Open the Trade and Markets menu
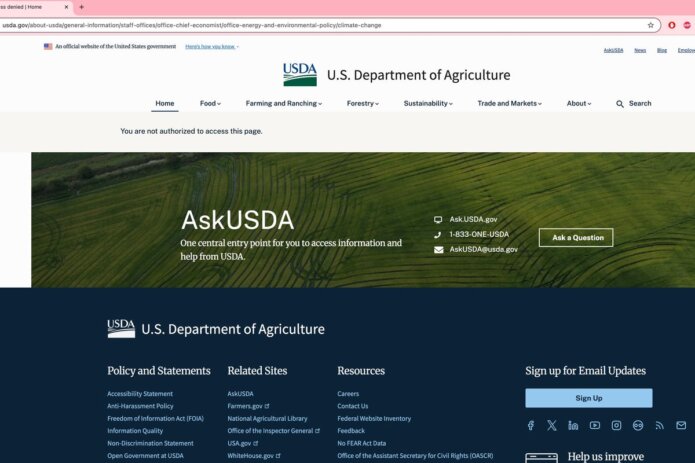 (x=509, y=103)
